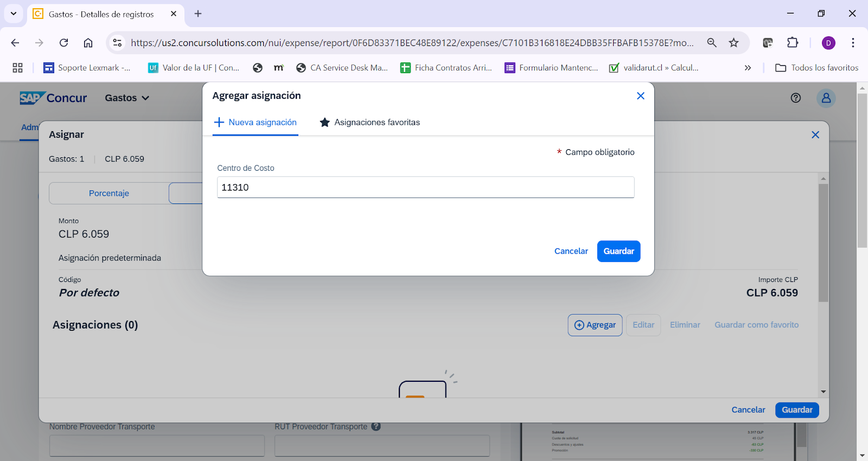Bookmark this page with the star icon

click(x=733, y=43)
